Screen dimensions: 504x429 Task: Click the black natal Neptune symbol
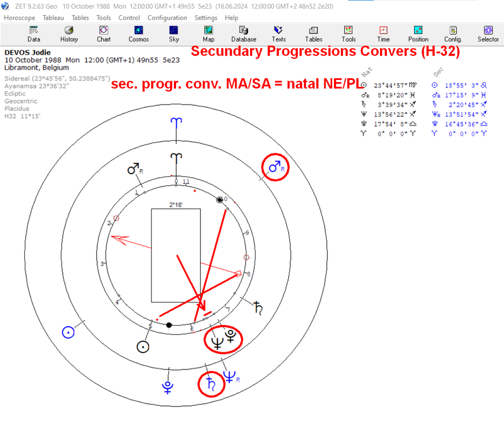(x=217, y=343)
